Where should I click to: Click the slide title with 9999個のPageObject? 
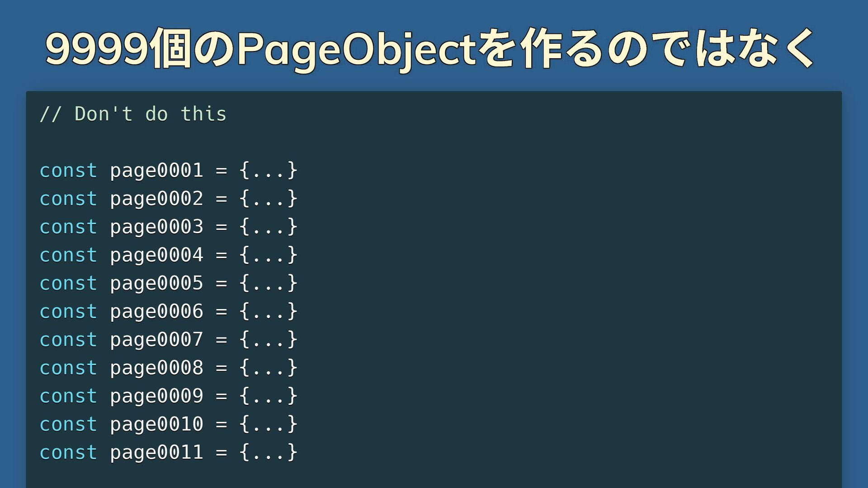[429, 49]
